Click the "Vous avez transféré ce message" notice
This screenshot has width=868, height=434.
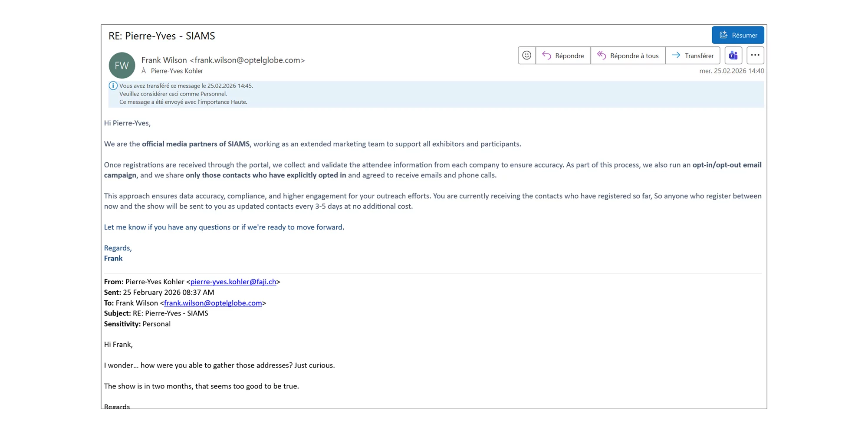point(186,86)
